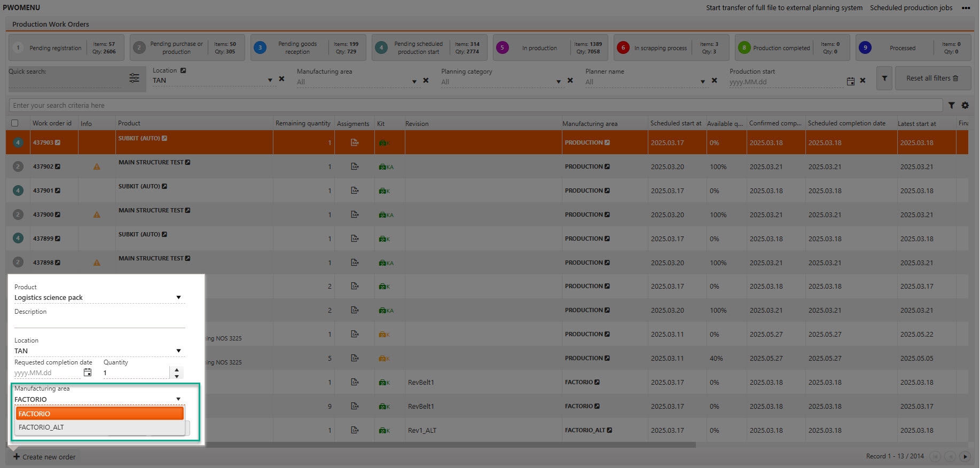Click the Production start calendar icon
The image size is (980, 468).
coord(850,81)
